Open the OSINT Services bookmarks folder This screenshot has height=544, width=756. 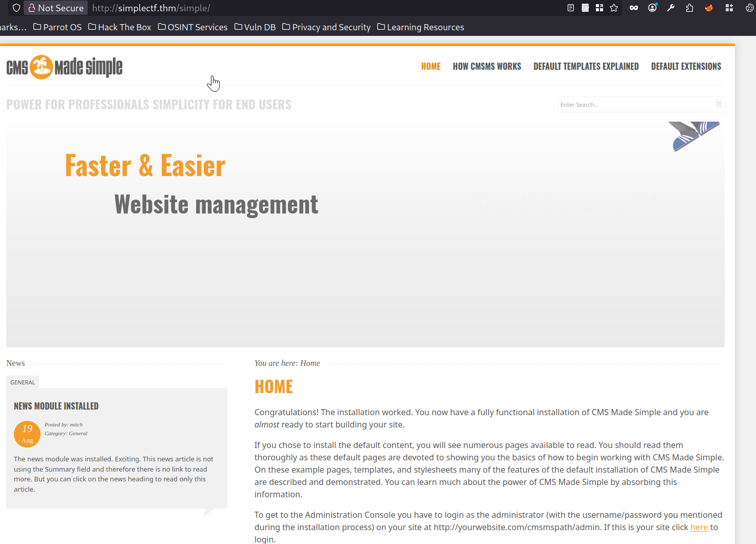point(192,27)
